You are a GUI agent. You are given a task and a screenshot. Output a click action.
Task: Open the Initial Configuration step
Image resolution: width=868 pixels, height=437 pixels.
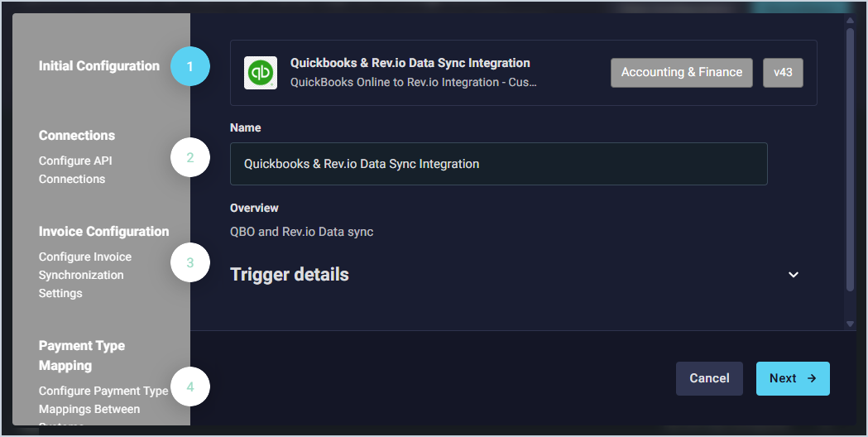99,66
